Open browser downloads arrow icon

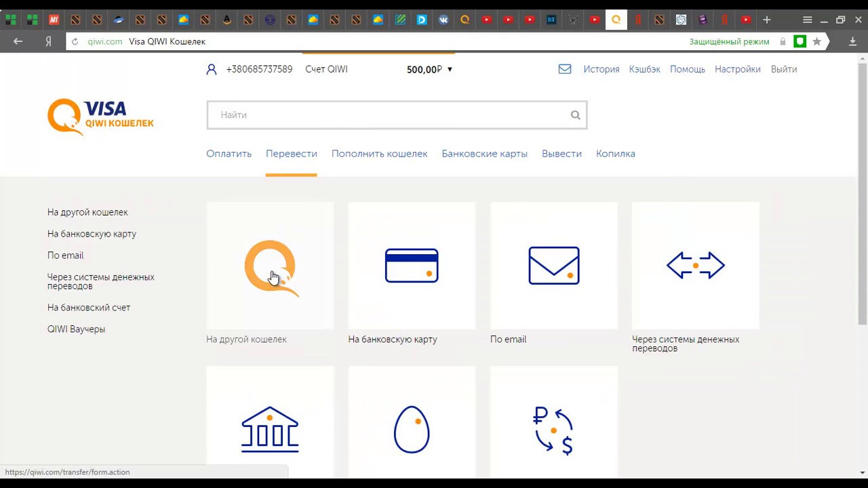(853, 41)
